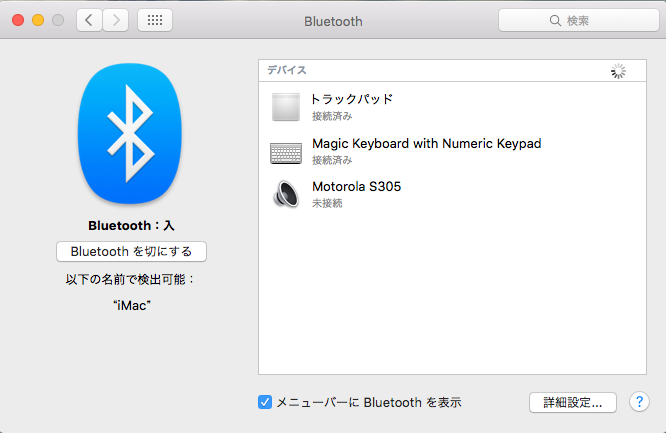
Task: Open help with the question mark button
Action: (x=639, y=402)
